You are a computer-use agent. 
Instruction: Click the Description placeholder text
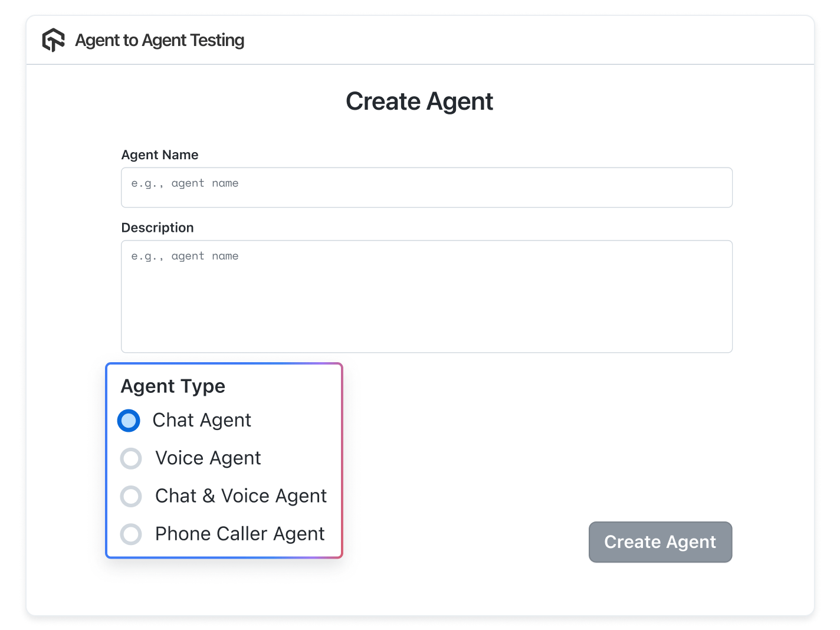(x=185, y=256)
